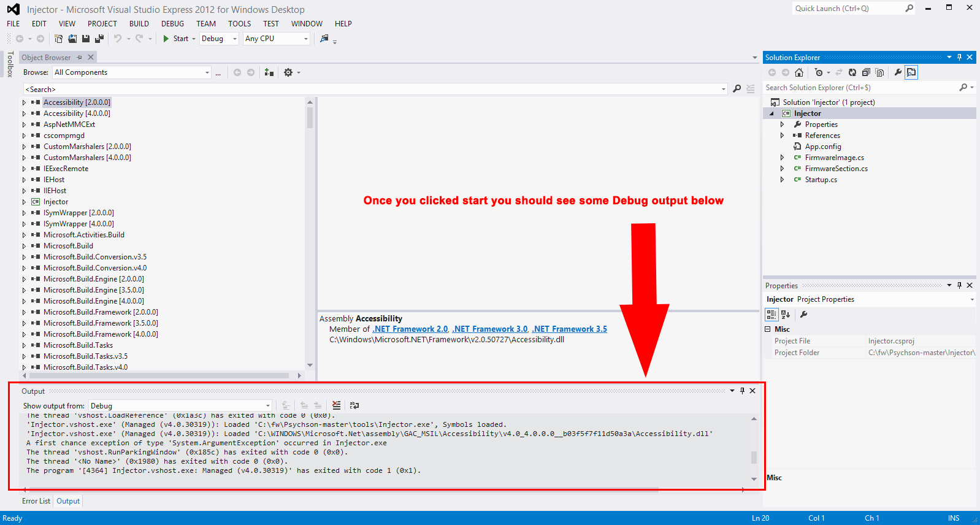Select AspNetMMCExt in the assembly list
This screenshot has height=525, width=980.
(x=69, y=125)
